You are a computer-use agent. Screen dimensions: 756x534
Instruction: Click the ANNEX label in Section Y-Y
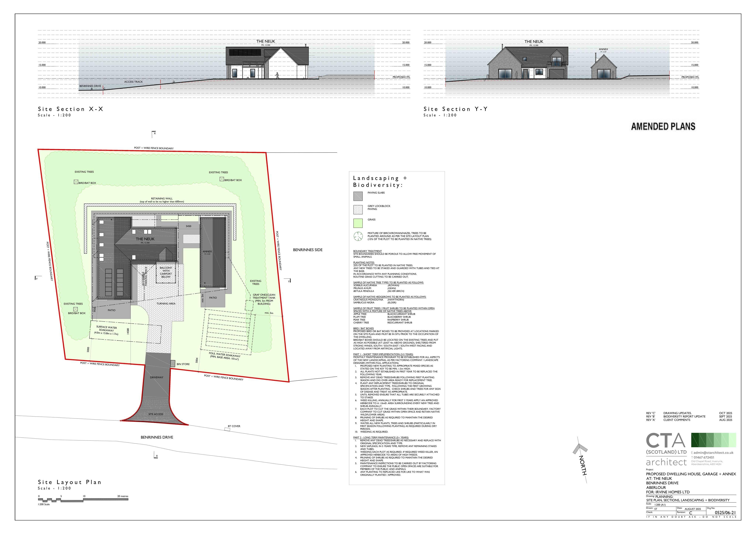click(x=603, y=49)
